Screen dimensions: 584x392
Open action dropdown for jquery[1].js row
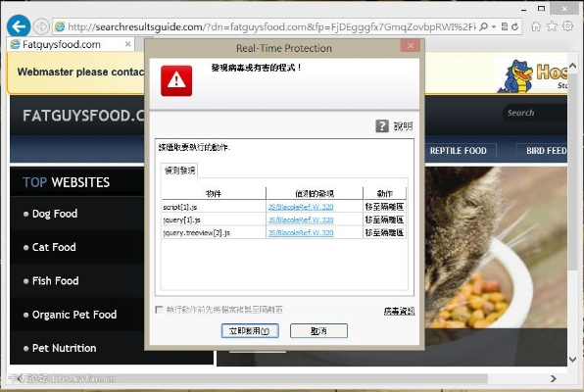coord(384,220)
